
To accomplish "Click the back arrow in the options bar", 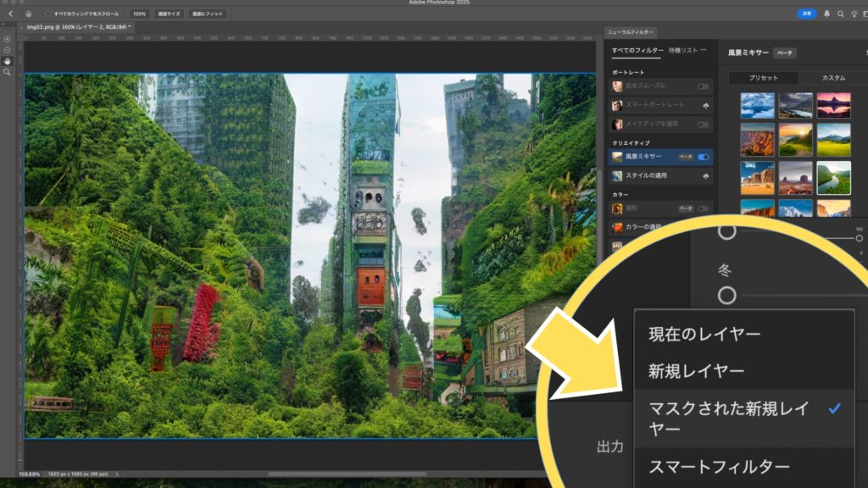I will click(x=10, y=14).
